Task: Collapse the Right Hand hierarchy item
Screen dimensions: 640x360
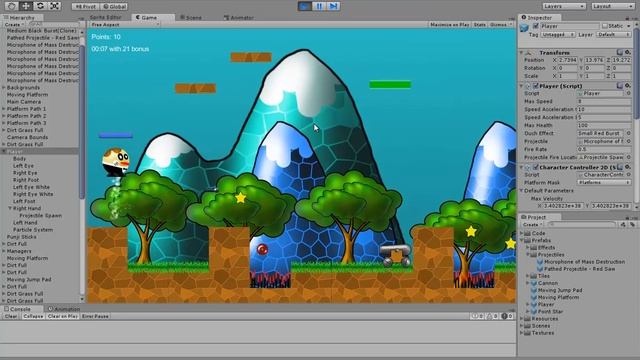Action: (x=10, y=208)
